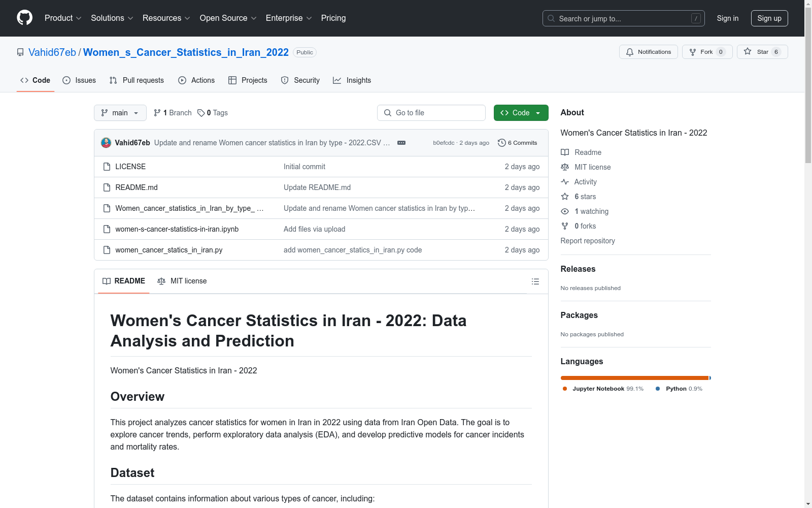Open commit hash b0efcdc

[x=444, y=143]
